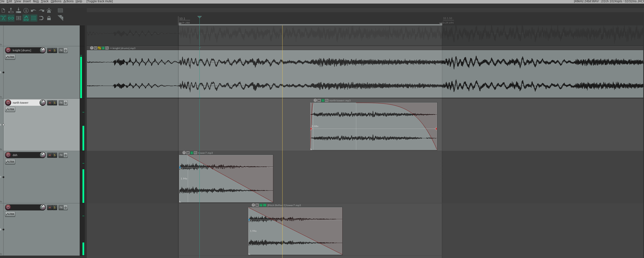
Task: Open TRIM envelope menu on north towerr track
Action: click(x=10, y=109)
